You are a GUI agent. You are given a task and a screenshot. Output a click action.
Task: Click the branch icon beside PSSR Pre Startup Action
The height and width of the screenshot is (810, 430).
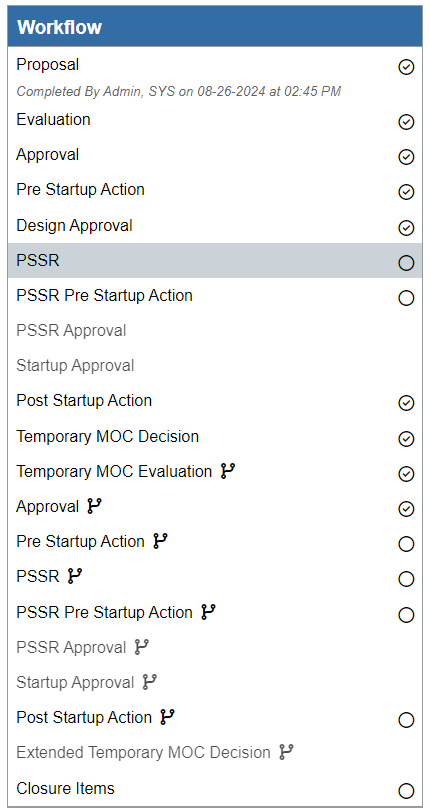click(208, 612)
